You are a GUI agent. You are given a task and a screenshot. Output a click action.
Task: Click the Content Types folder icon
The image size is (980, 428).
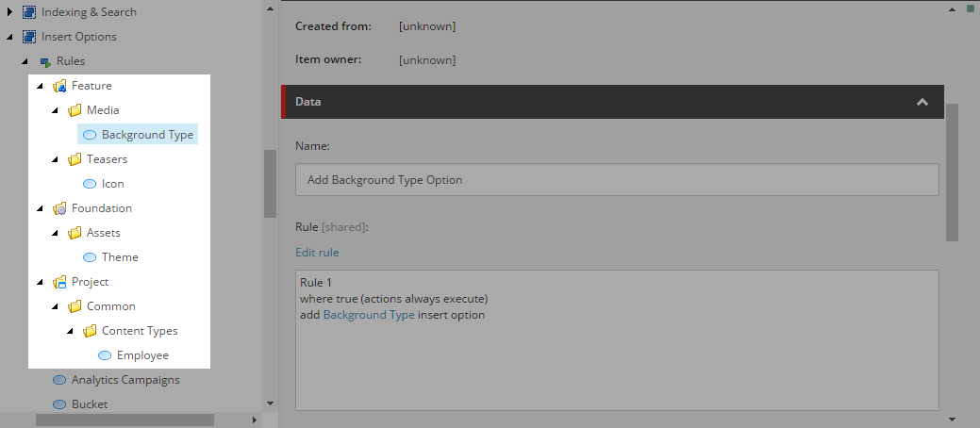point(90,331)
